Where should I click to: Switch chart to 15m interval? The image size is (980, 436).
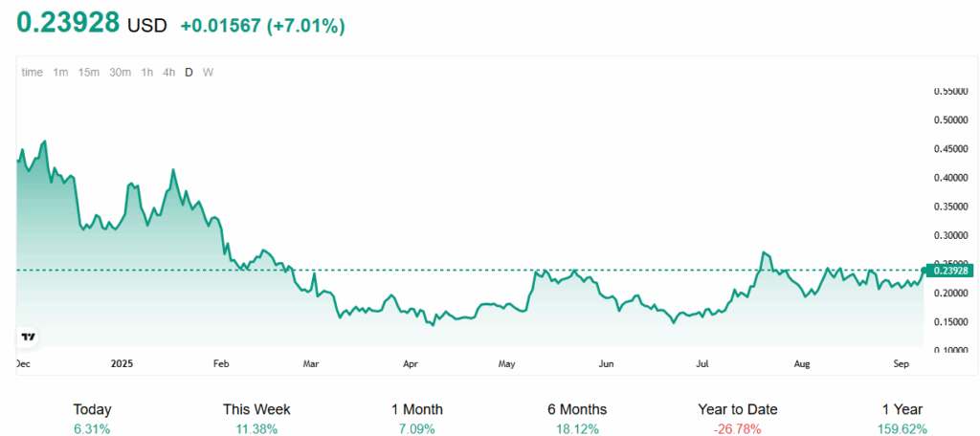click(x=89, y=72)
